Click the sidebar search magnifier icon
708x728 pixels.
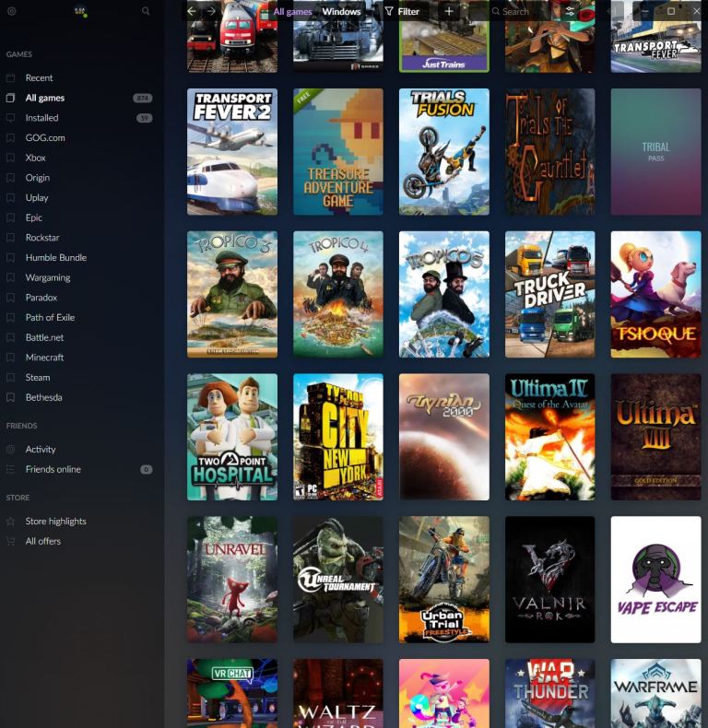pos(146,11)
